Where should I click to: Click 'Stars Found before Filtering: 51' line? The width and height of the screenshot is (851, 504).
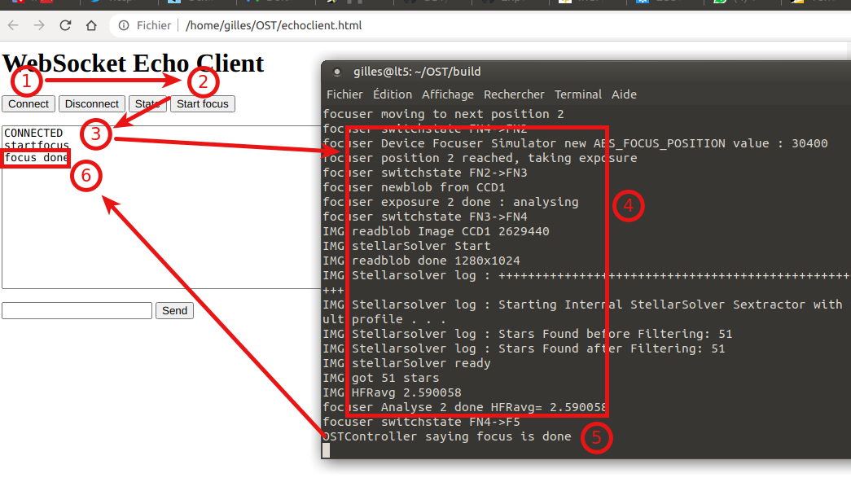(528, 334)
